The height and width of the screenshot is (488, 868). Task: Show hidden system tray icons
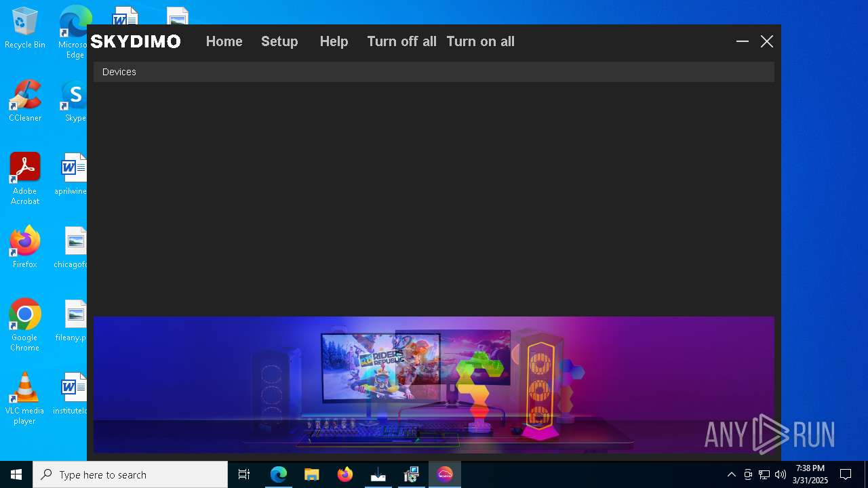pyautogui.click(x=731, y=474)
